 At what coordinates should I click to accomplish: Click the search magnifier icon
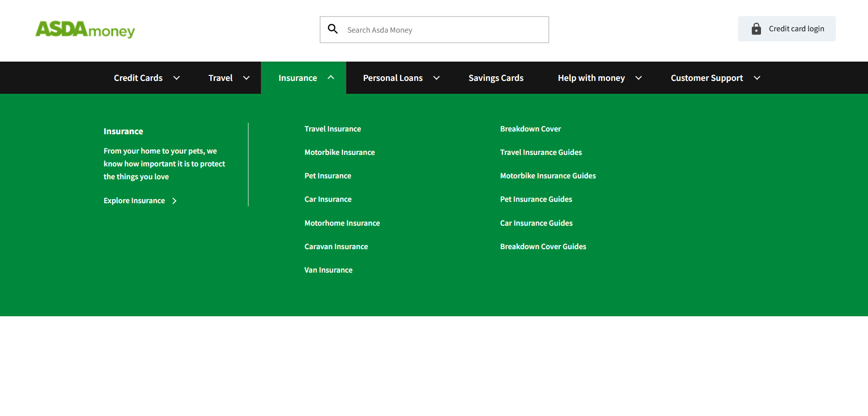(x=333, y=29)
